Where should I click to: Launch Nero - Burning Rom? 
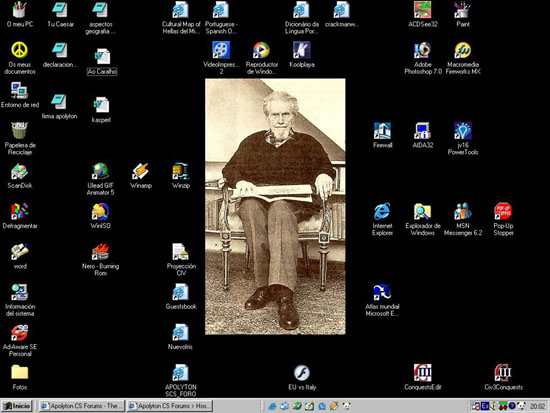[100, 252]
